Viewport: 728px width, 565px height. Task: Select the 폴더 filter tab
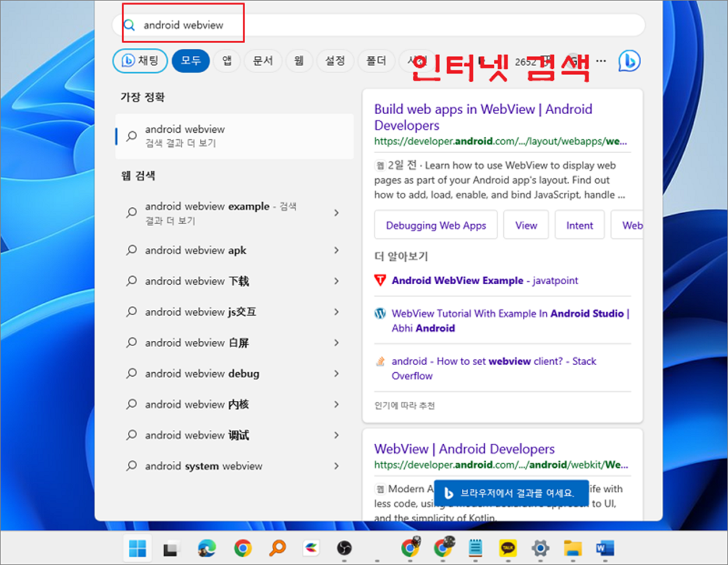pos(376,61)
